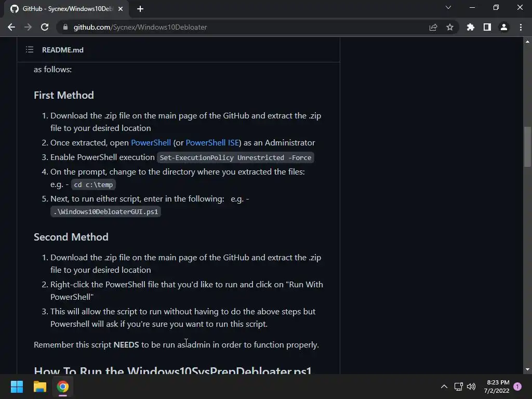532x399 pixels.
Task: Click the .\Windows10DebloaterGUI.ps1 code snippet
Action: [x=105, y=212]
